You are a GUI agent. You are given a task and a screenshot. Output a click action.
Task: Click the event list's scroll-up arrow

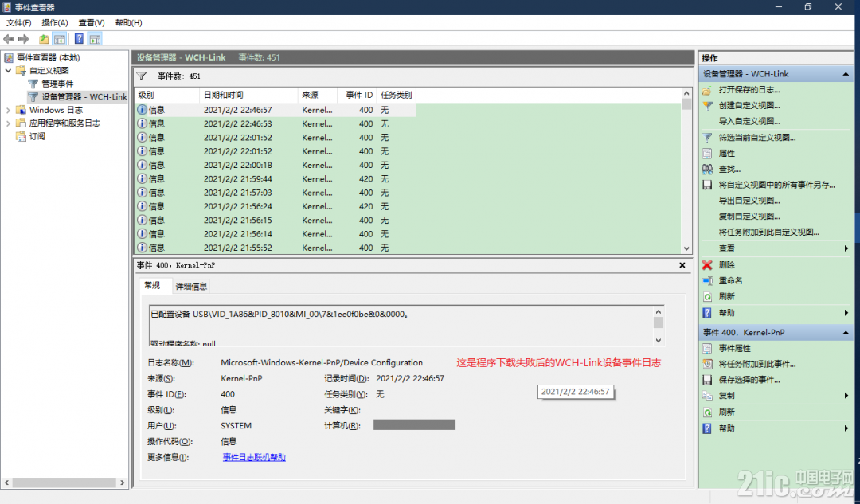686,93
